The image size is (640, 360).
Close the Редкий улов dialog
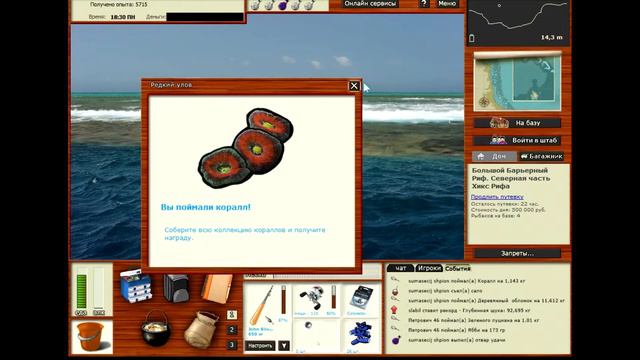tap(354, 86)
